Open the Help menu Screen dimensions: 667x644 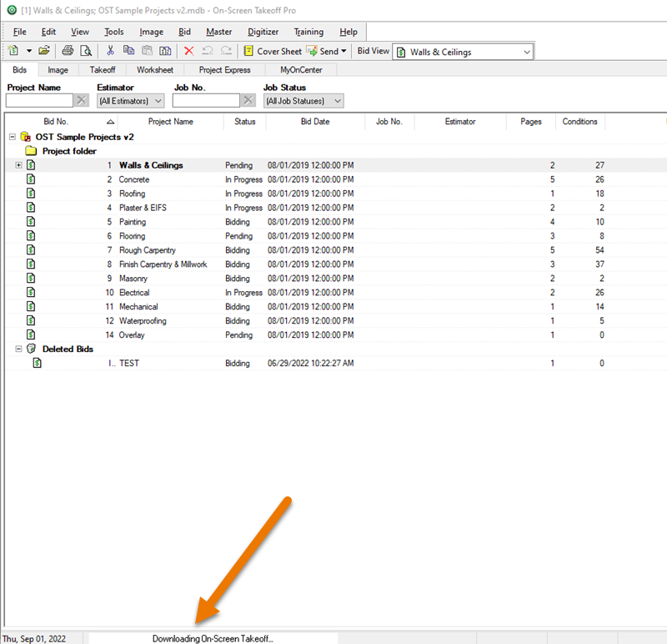coord(349,32)
